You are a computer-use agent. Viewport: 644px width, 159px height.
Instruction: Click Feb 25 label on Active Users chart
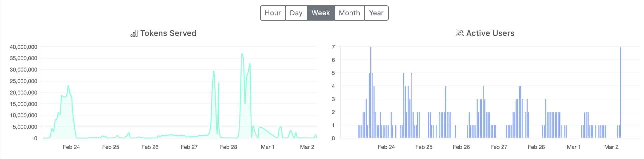pos(424,147)
